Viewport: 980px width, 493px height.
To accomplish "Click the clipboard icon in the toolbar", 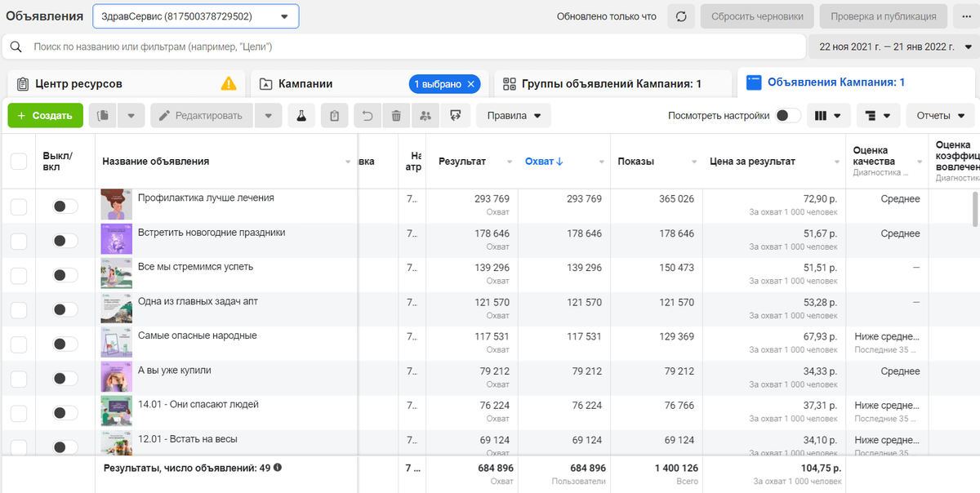I will pyautogui.click(x=334, y=116).
